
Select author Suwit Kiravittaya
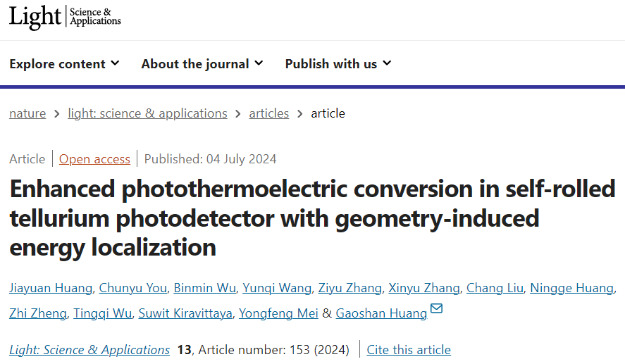click(x=185, y=313)
